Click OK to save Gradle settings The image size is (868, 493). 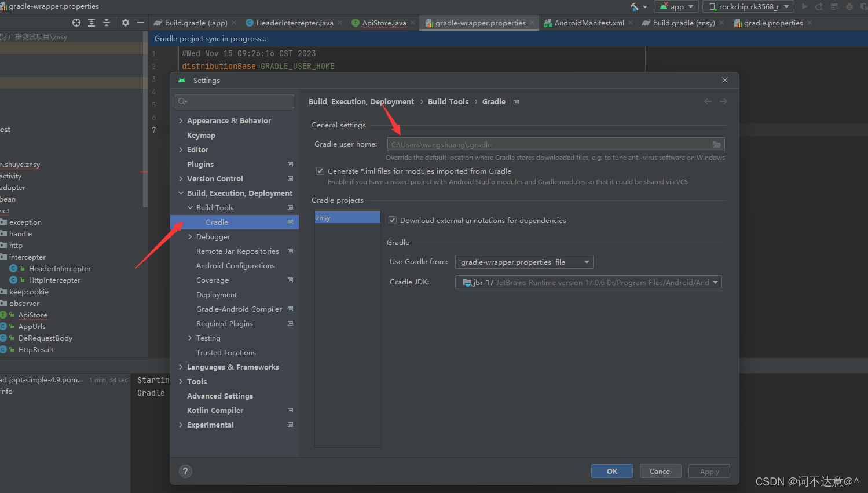(612, 471)
